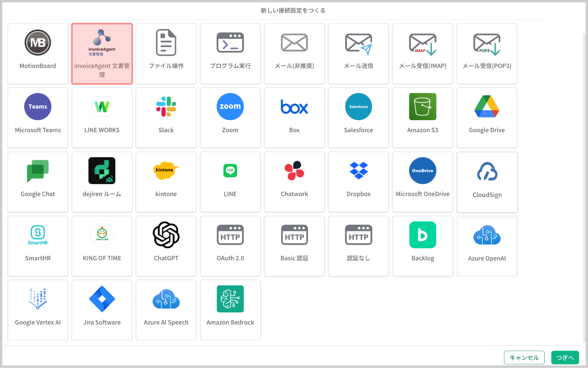Choose the Google Chat connector
The width and height of the screenshot is (588, 368).
click(38, 182)
